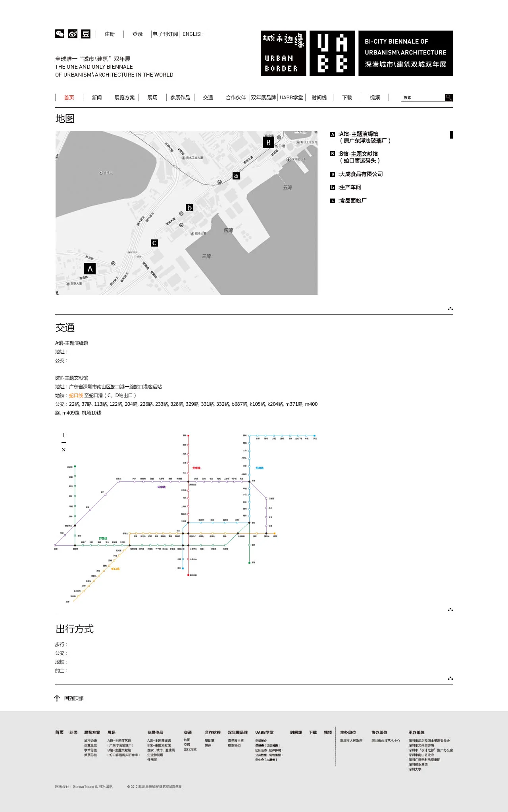Select lowercase b map marker
This screenshot has height=812, width=508.
pyautogui.click(x=189, y=208)
